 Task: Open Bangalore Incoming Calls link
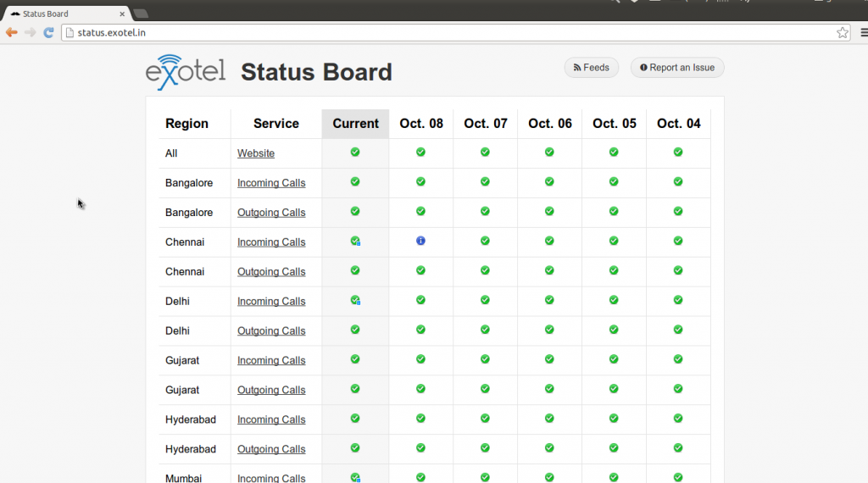click(x=271, y=182)
